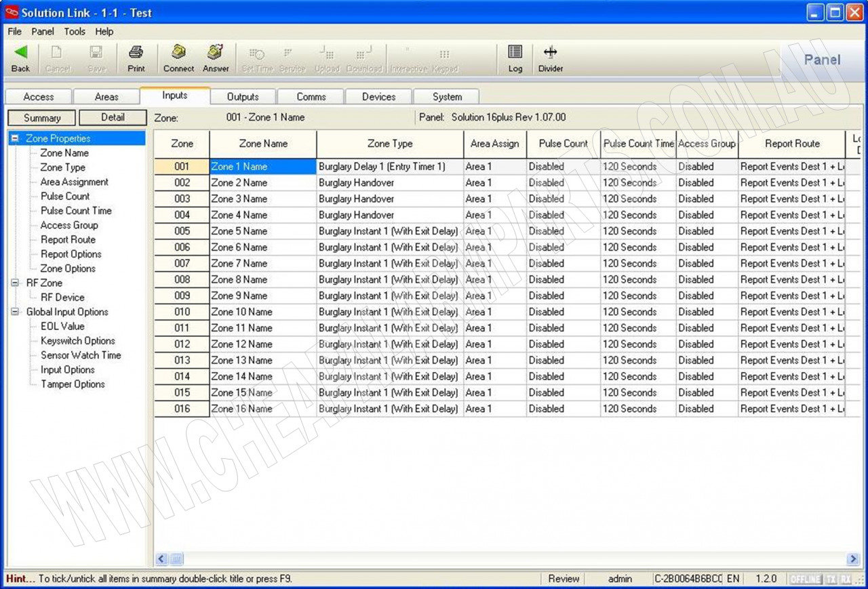Screen dimensions: 868x589
Task: Select EOL Value tree item
Action: [x=62, y=326]
